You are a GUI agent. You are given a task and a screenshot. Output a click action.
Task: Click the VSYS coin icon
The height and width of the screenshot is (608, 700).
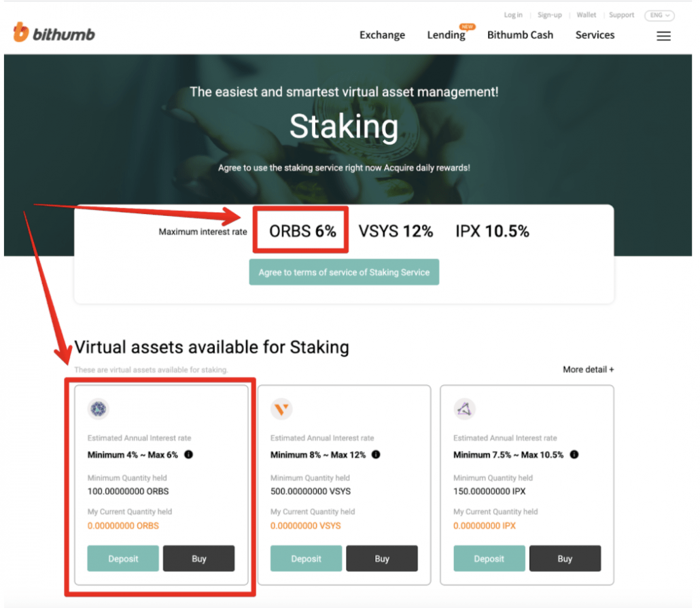pyautogui.click(x=281, y=409)
